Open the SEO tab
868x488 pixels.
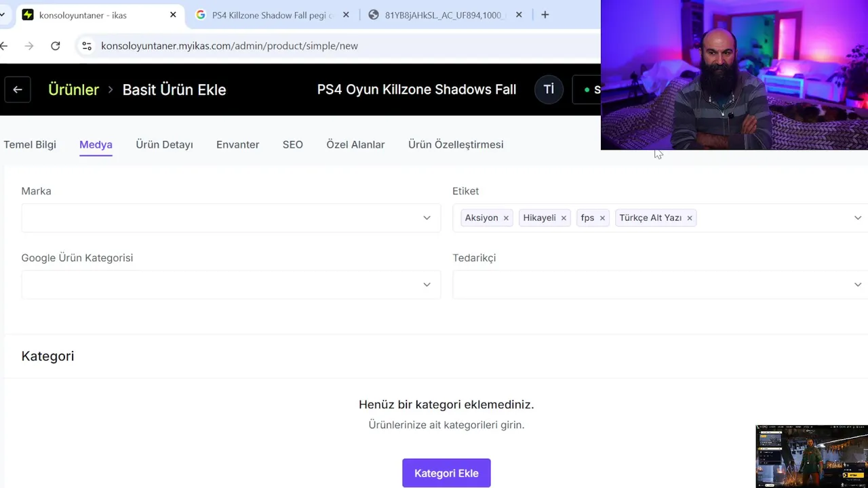pos(293,144)
